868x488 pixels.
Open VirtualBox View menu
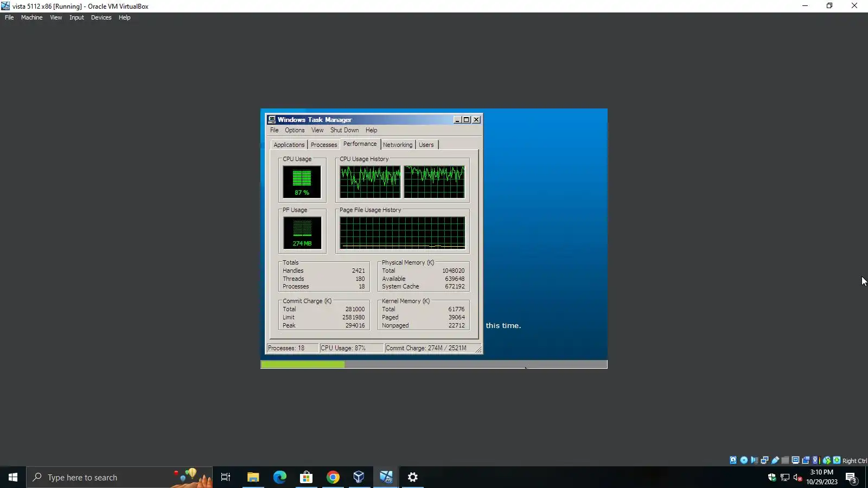56,17
